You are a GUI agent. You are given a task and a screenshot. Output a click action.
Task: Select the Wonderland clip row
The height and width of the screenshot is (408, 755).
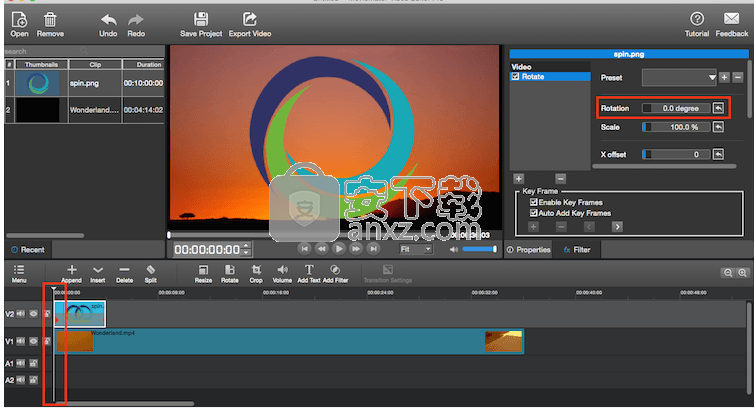pos(84,110)
